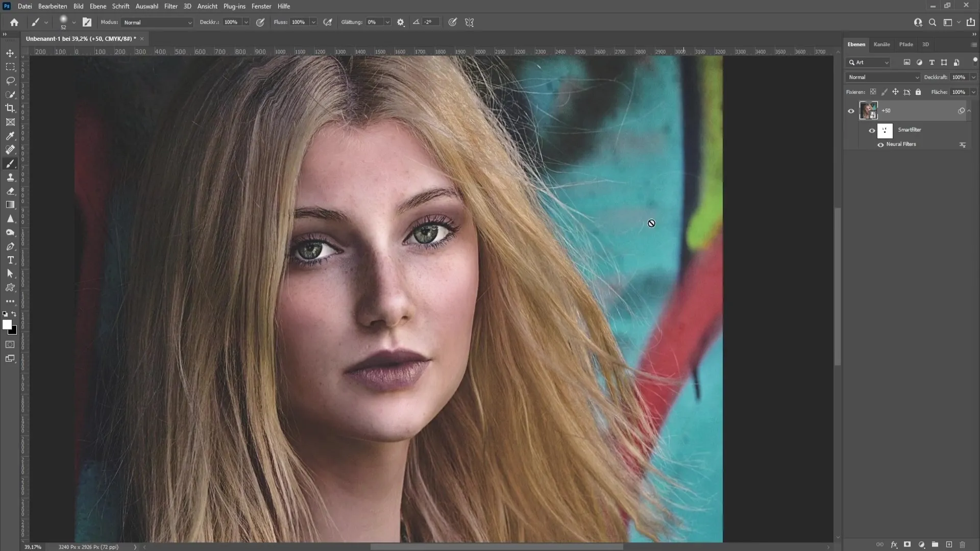Toggle visibility of Smartfilter layer

tap(872, 129)
